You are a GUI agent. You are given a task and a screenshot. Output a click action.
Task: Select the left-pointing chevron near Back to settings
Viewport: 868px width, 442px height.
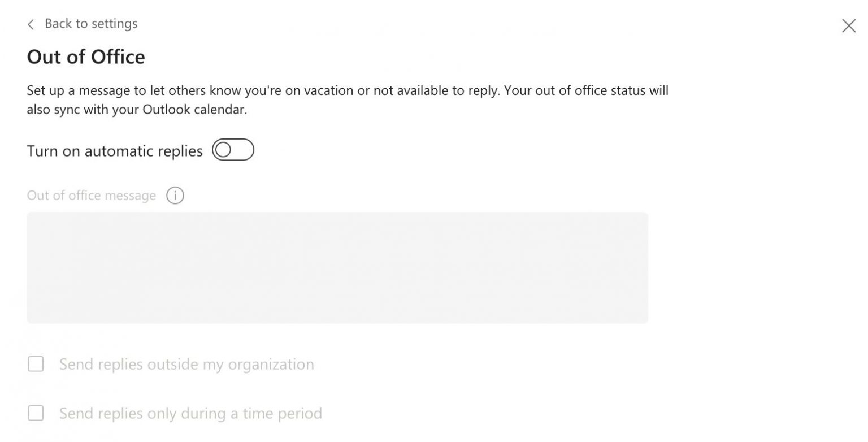point(31,24)
